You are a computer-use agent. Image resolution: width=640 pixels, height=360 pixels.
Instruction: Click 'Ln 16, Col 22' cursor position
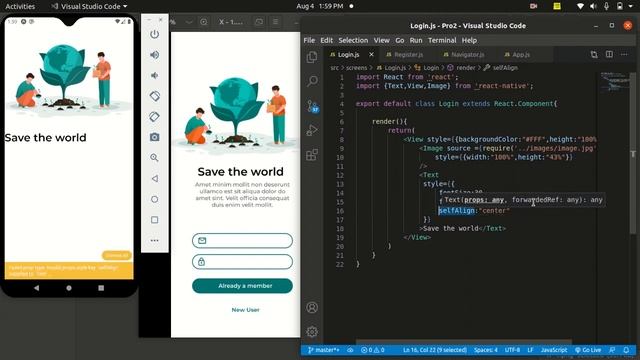435,350
